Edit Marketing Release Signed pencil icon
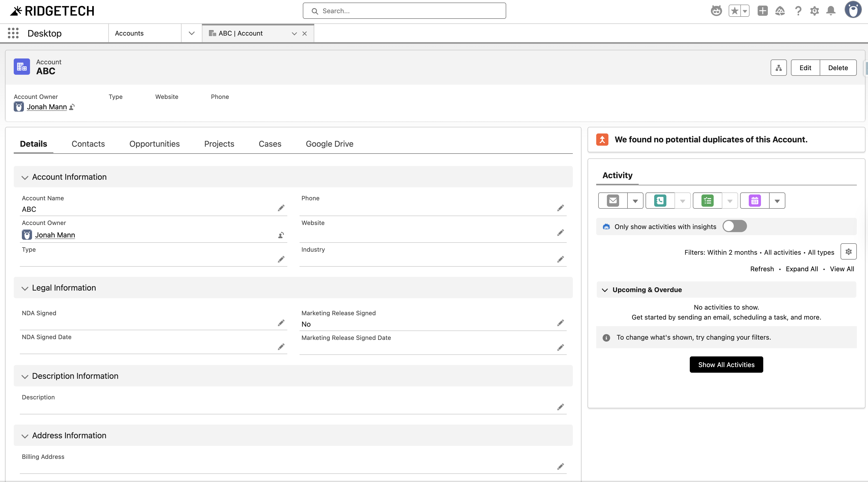 (560, 323)
